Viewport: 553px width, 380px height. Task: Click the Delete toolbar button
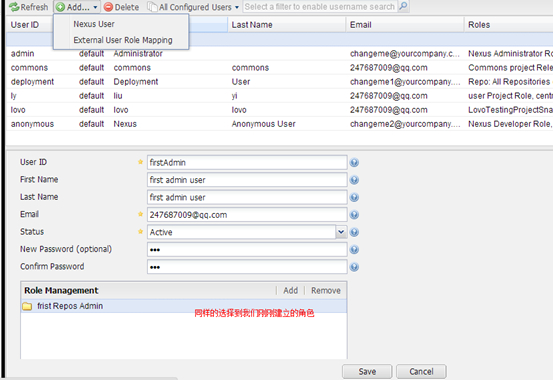coord(122,7)
